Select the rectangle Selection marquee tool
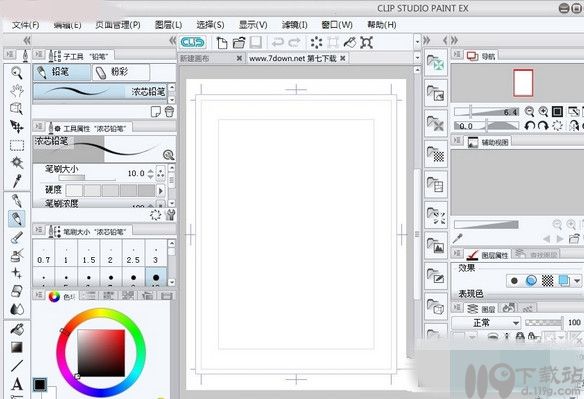The image size is (584, 399). coord(17,145)
